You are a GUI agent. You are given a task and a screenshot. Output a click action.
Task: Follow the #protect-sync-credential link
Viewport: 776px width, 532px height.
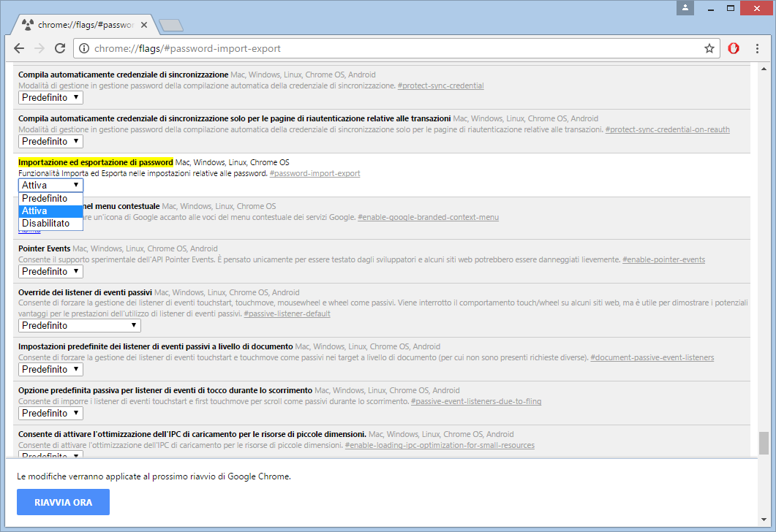click(x=440, y=85)
